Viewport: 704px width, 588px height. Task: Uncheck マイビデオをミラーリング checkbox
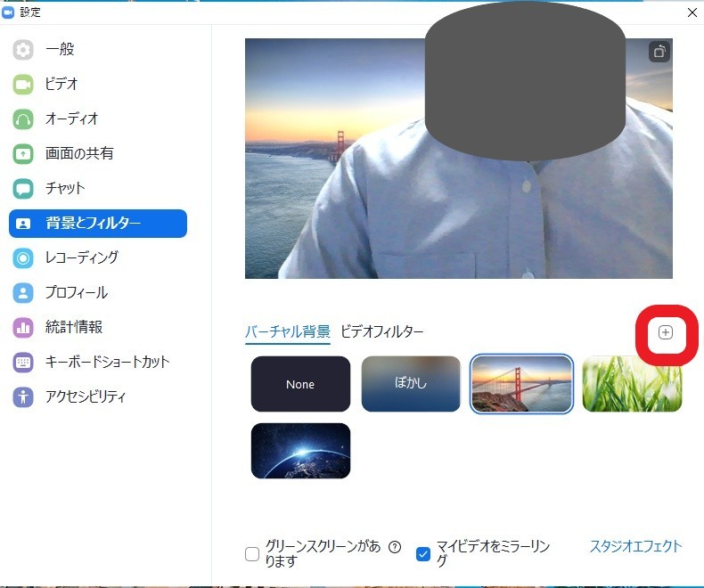tap(423, 554)
